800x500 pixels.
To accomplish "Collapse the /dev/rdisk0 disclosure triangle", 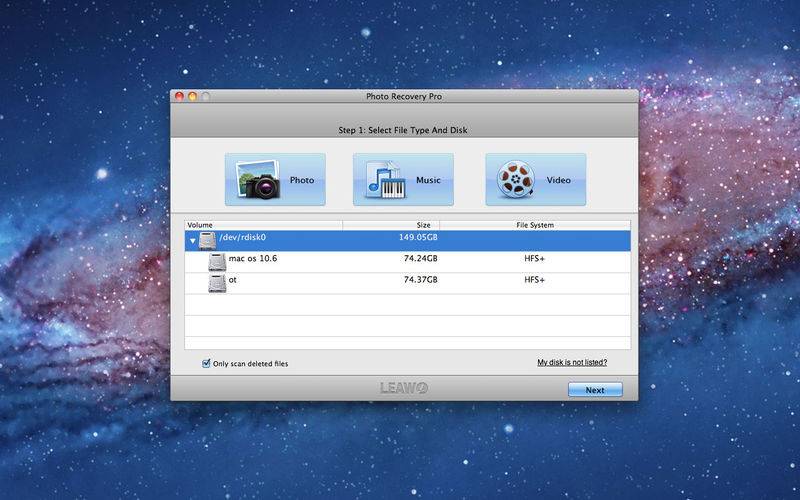I will pyautogui.click(x=192, y=240).
